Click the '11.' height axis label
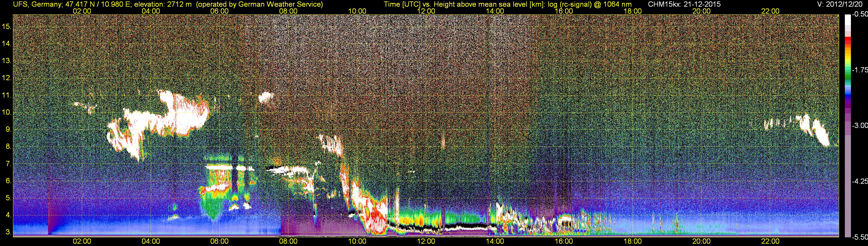The height and width of the screenshot is (246, 868). pos(7,96)
